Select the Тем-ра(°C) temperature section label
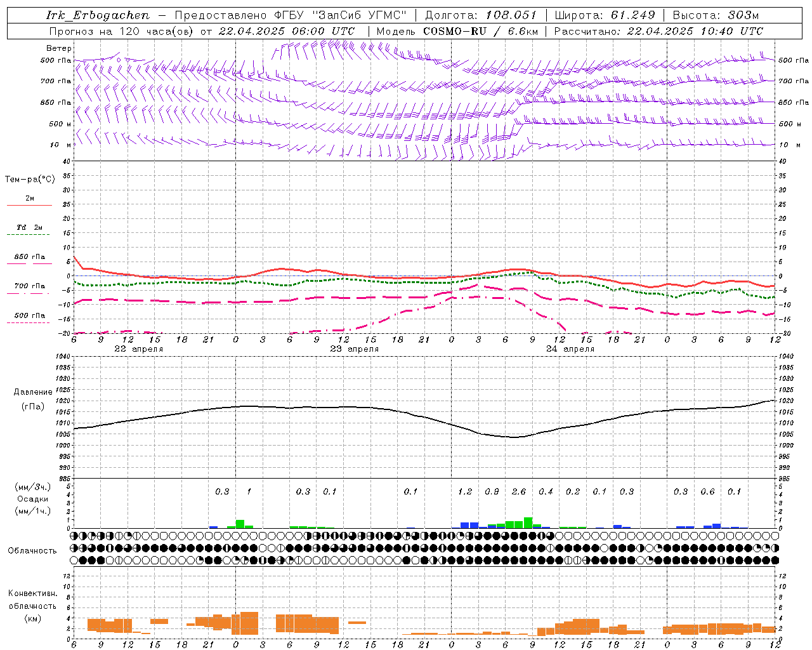The width and height of the screenshot is (812, 650). click(30, 180)
